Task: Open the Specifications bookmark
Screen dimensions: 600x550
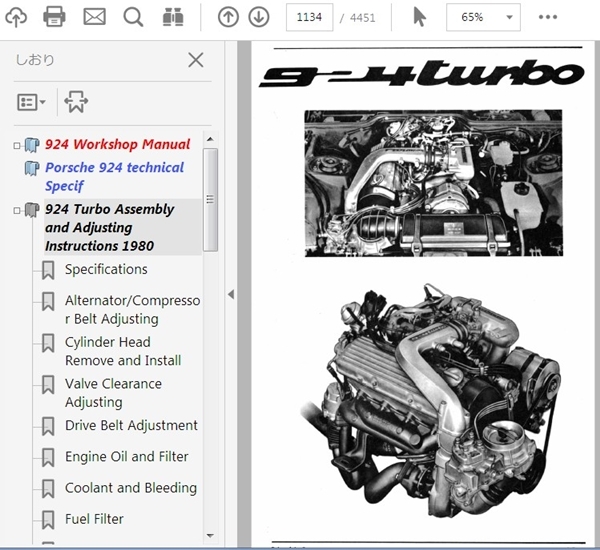Action: [106, 269]
